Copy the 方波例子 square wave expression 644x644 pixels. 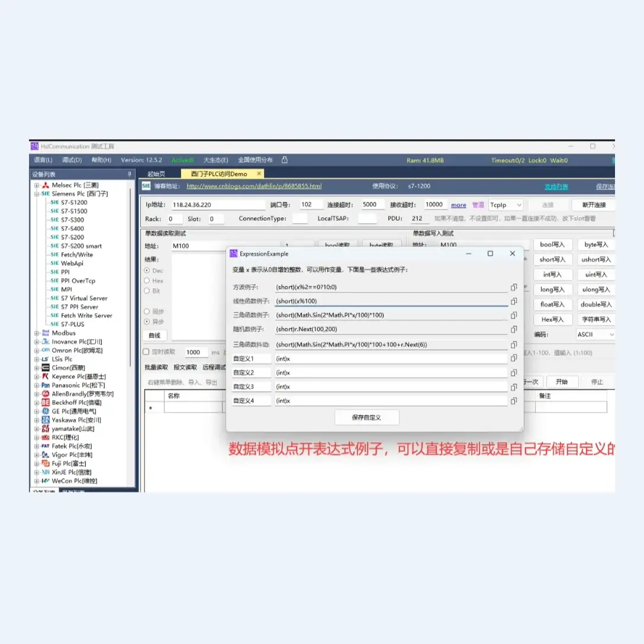tap(514, 287)
